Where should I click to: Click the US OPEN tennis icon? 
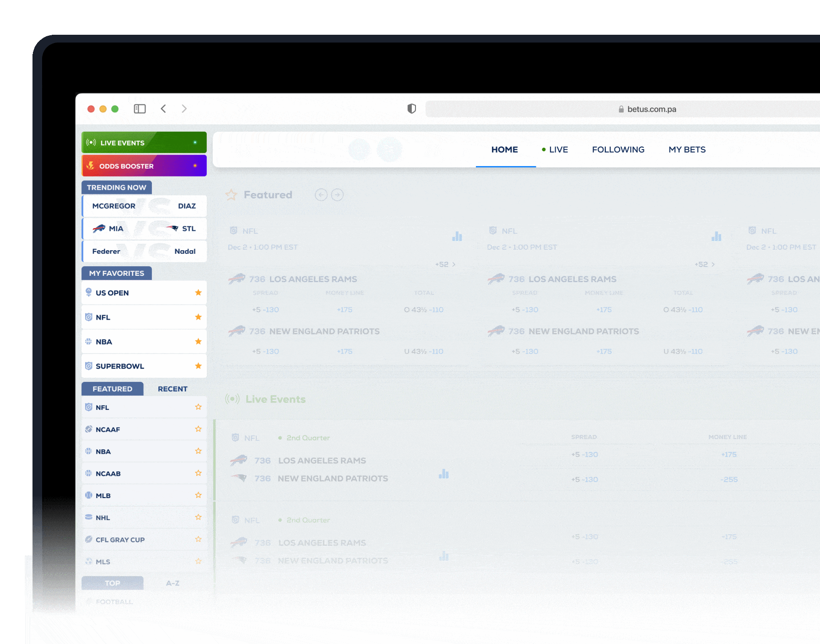coord(89,292)
